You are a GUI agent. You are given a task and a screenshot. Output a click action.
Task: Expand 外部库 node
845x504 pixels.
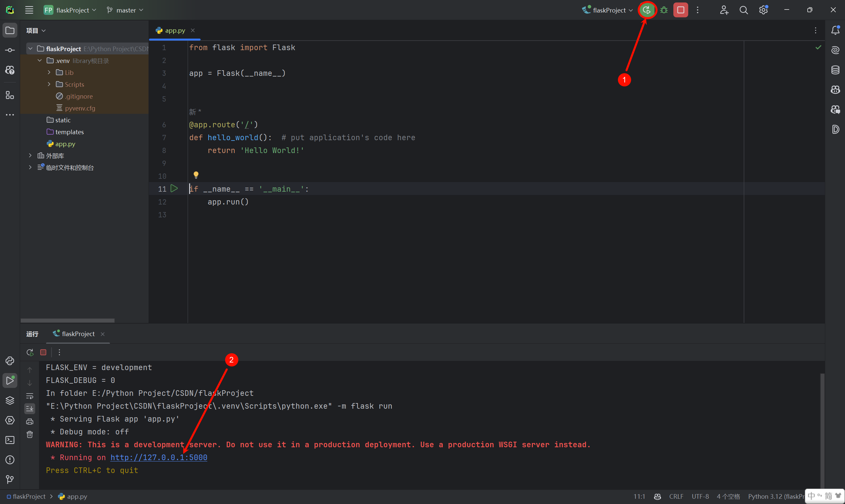tap(30, 156)
